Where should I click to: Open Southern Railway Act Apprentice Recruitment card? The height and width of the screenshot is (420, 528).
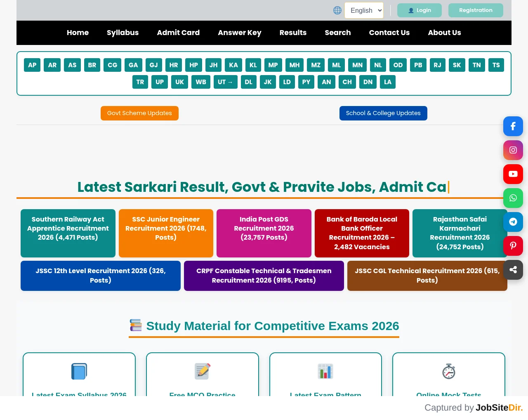tap(68, 233)
